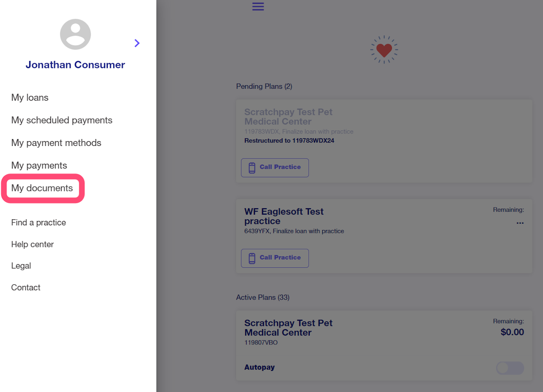Click the phone icon for WF Eaglesoft plan
Viewport: 543px width, 392px height.
[x=252, y=258]
